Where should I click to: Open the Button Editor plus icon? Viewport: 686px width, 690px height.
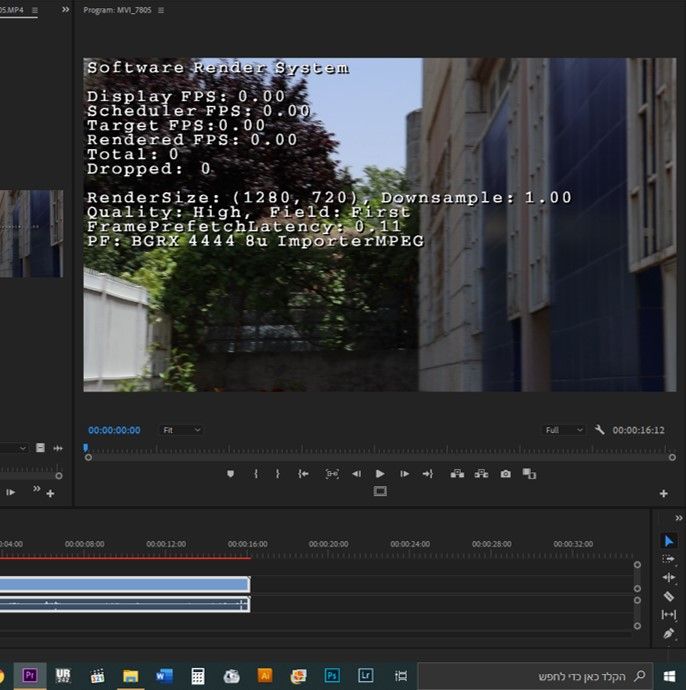[663, 493]
